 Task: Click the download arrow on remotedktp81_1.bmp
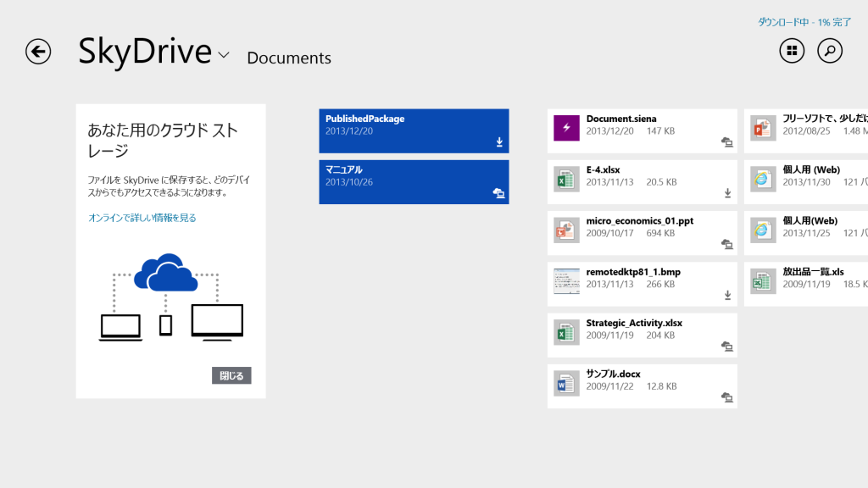pos(728,296)
